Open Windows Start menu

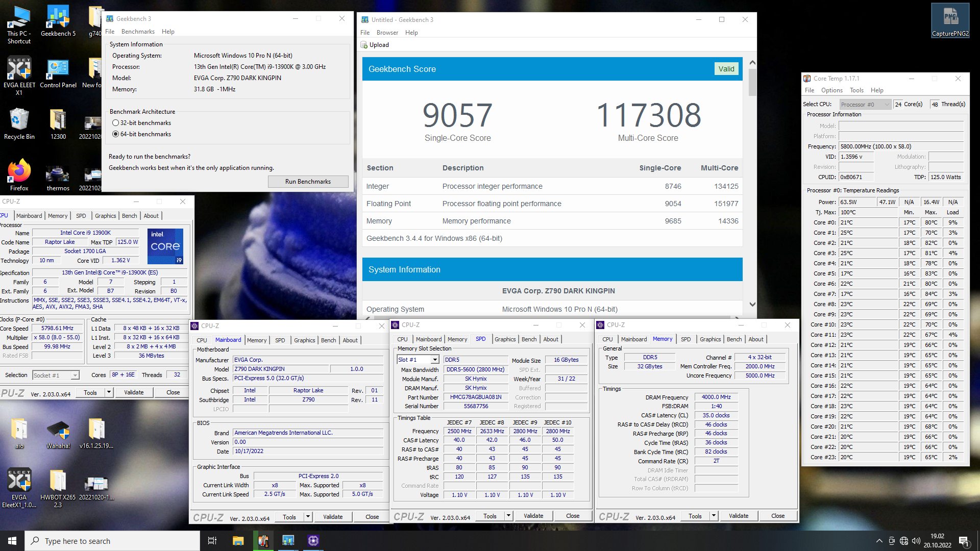tap(12, 541)
